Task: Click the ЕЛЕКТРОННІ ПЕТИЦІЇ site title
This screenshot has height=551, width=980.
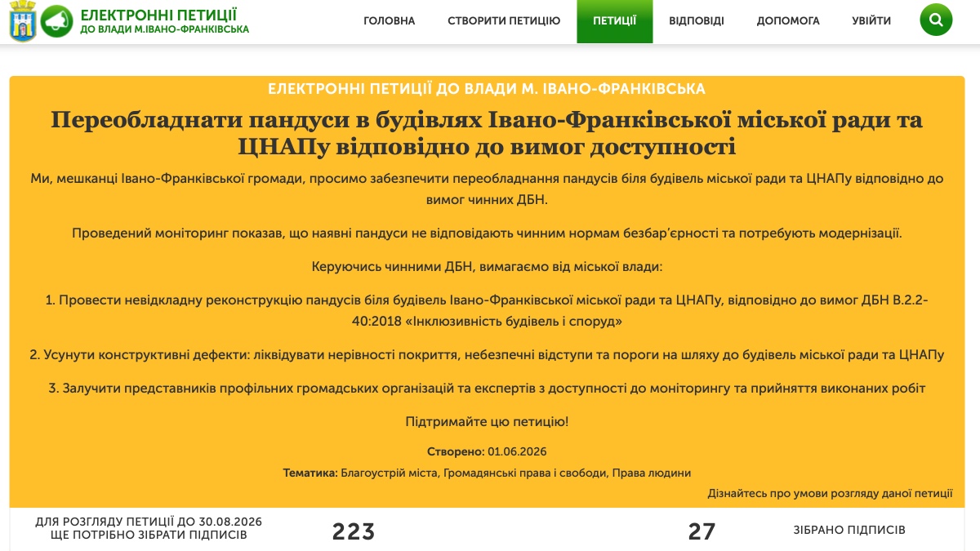Action: tap(158, 15)
